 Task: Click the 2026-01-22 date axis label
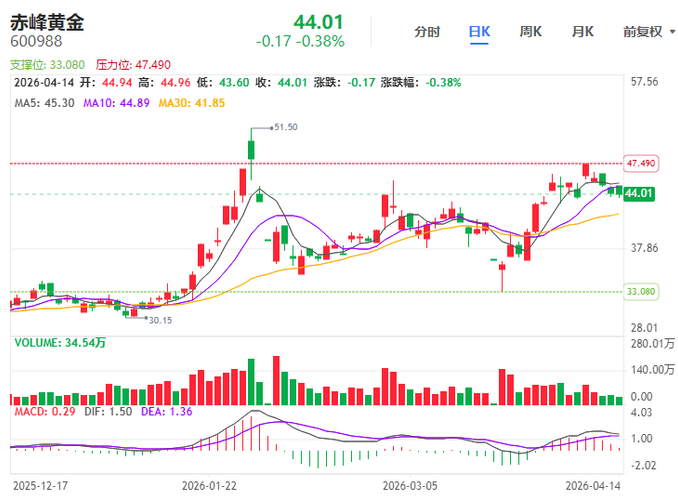point(209,486)
